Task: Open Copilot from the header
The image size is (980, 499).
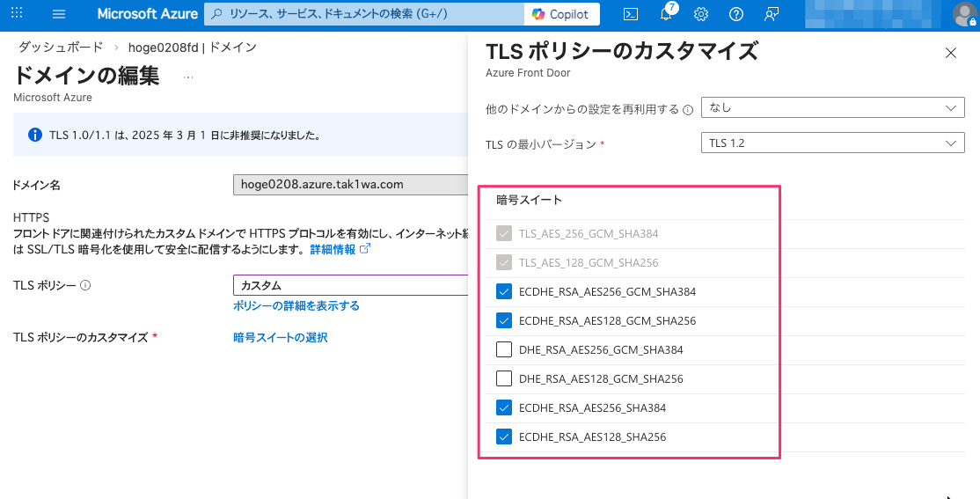Action: [x=560, y=14]
